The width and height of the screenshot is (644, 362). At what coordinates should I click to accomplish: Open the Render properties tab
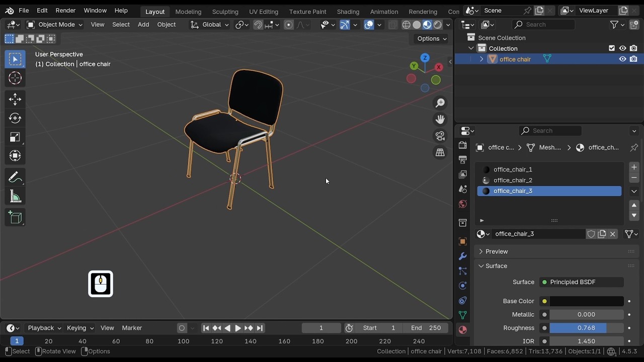(462, 145)
